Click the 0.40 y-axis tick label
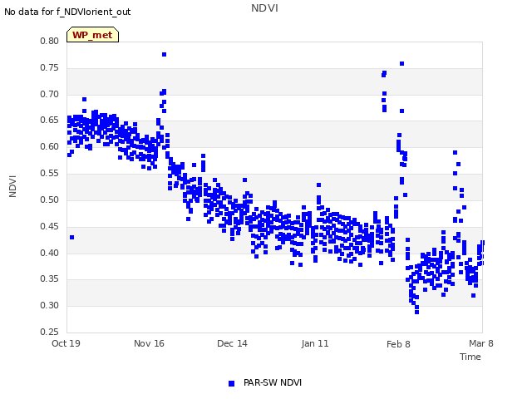Screen dimensions: 532x399 click(x=50, y=253)
